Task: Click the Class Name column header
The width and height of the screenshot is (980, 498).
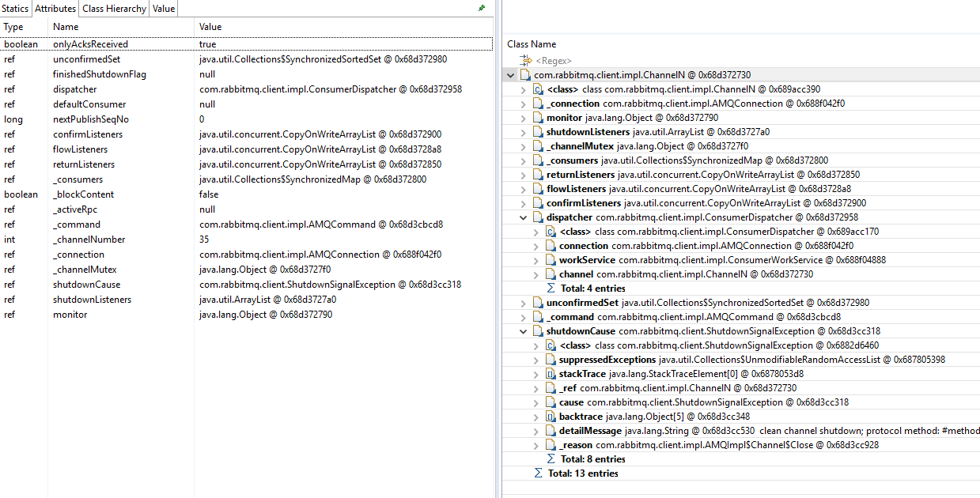Action: point(532,44)
